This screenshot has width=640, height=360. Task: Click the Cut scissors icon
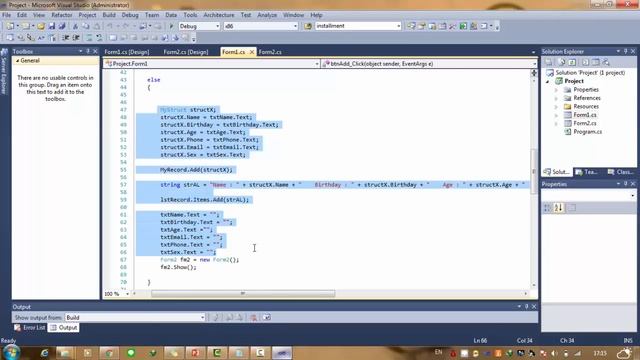pyautogui.click(x=76, y=26)
